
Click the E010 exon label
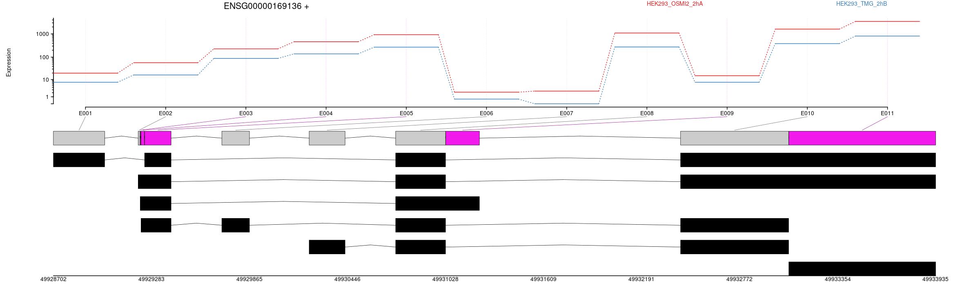tap(807, 113)
